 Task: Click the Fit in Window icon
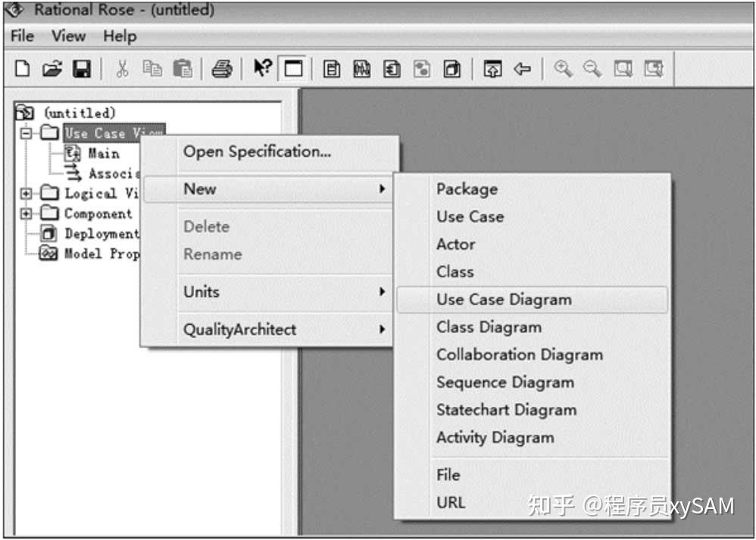tap(623, 69)
